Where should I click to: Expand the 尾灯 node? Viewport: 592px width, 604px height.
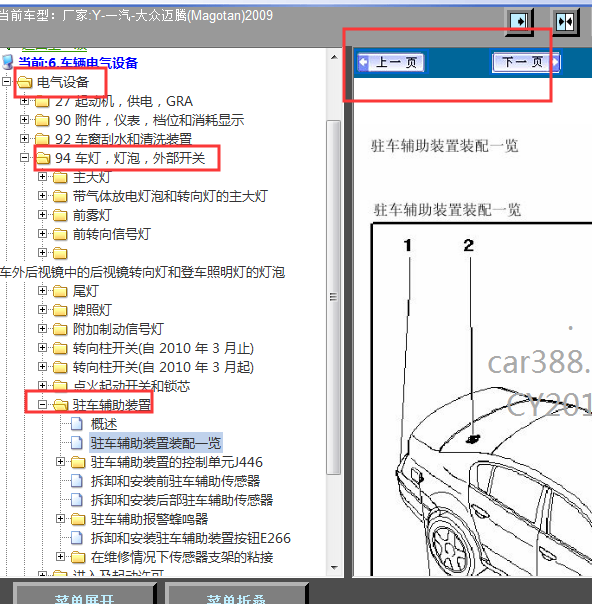pyautogui.click(x=42, y=290)
